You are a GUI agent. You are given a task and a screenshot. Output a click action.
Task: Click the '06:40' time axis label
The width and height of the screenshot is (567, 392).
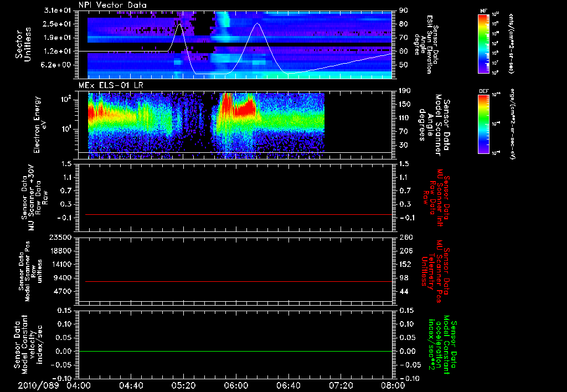(288, 385)
